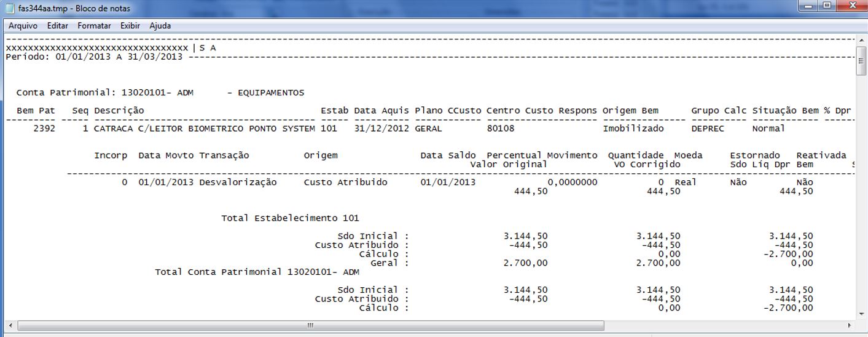Click the value 'Imobilizado'
Screen dimensions: 868x337
[633, 129]
